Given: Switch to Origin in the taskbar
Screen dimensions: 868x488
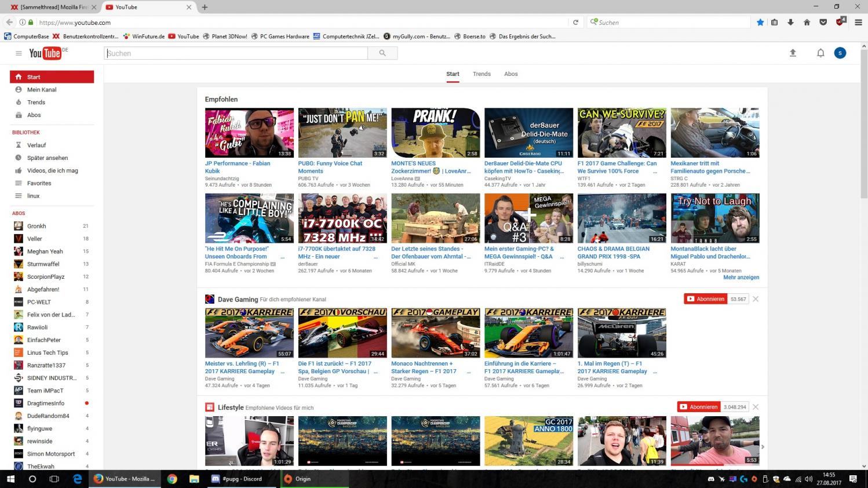Looking at the screenshot, I should [x=314, y=479].
